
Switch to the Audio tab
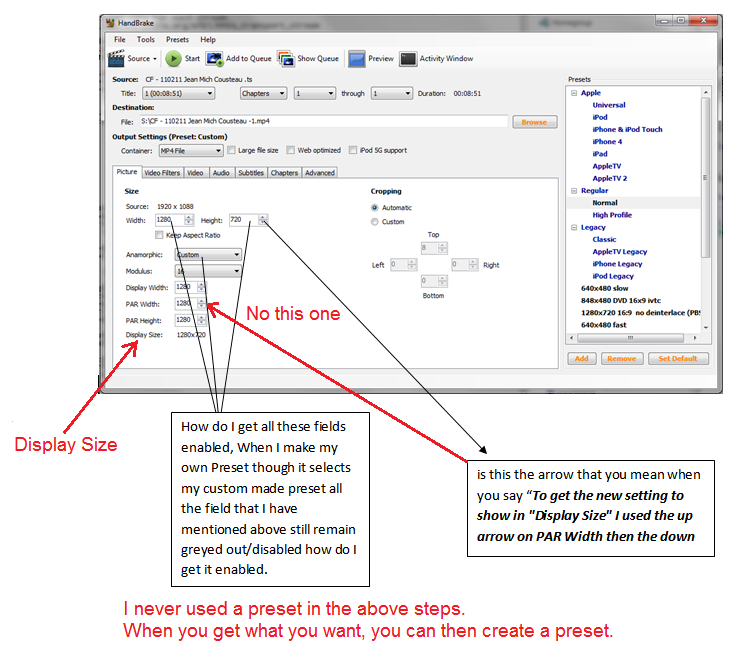pos(221,173)
